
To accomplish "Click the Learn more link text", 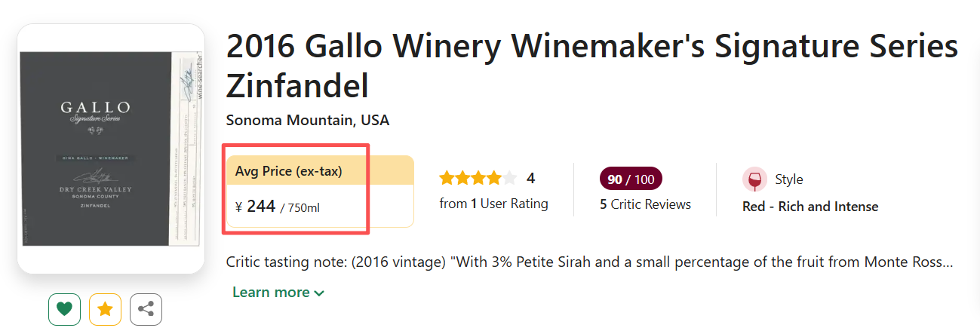I will point(271,293).
